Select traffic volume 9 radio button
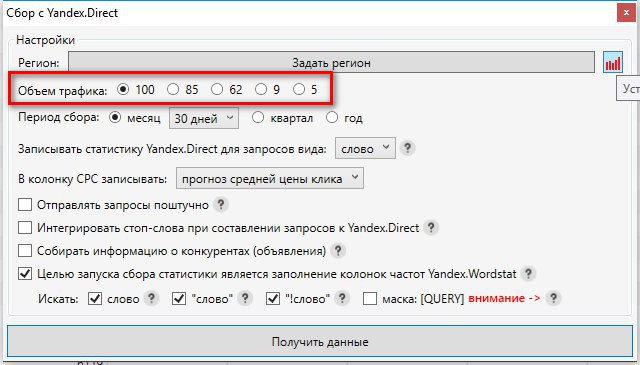The image size is (640, 365). (x=261, y=89)
